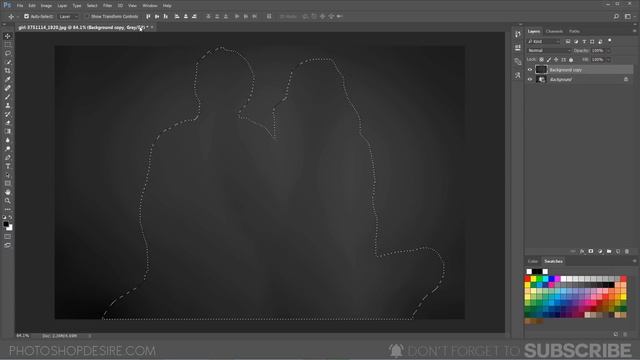The height and width of the screenshot is (360, 640).
Task: Open the Image menu
Action: click(x=46, y=6)
